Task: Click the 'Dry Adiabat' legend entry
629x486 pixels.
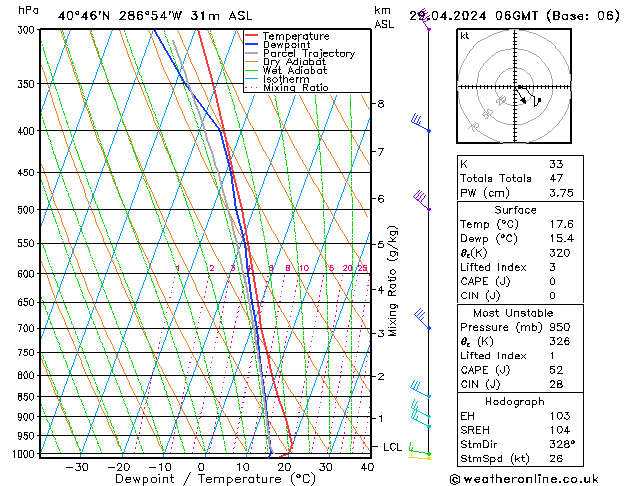Action: pyautogui.click(x=286, y=62)
